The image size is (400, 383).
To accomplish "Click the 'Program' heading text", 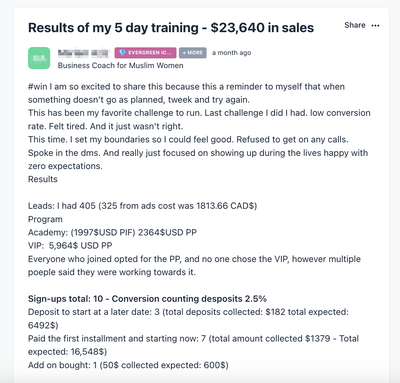I will click(x=45, y=219).
